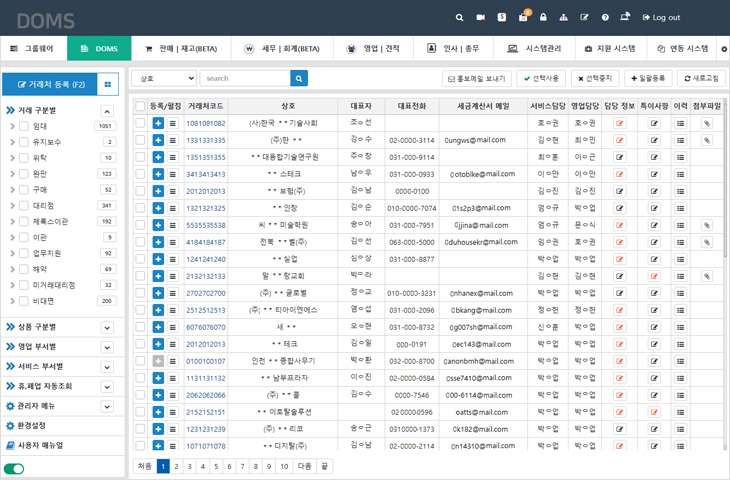Image resolution: width=730 pixels, height=480 pixels.
Task: Open attachment paperclip for row 4184184187
Action: tap(707, 242)
